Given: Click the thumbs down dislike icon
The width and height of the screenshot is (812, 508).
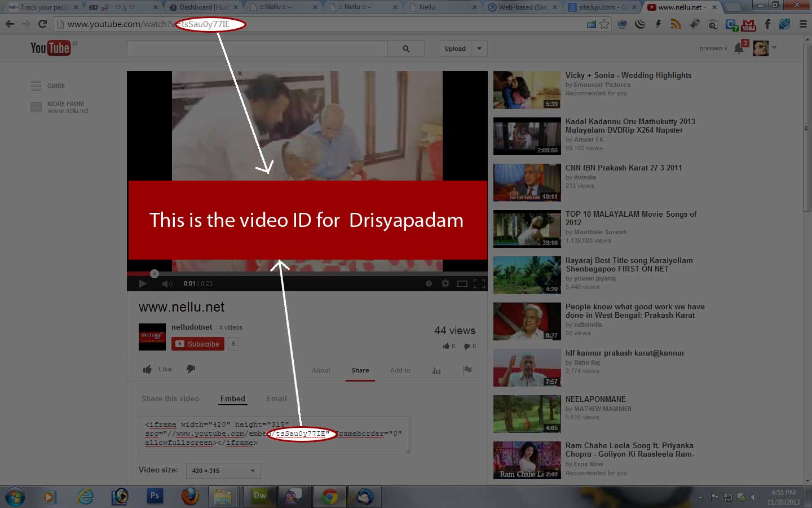Looking at the screenshot, I should (x=191, y=369).
